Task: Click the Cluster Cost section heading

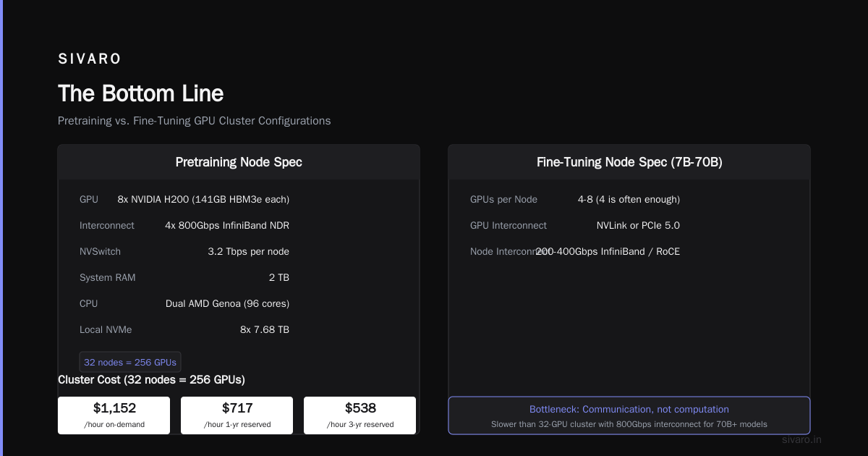Action: pyautogui.click(x=151, y=379)
